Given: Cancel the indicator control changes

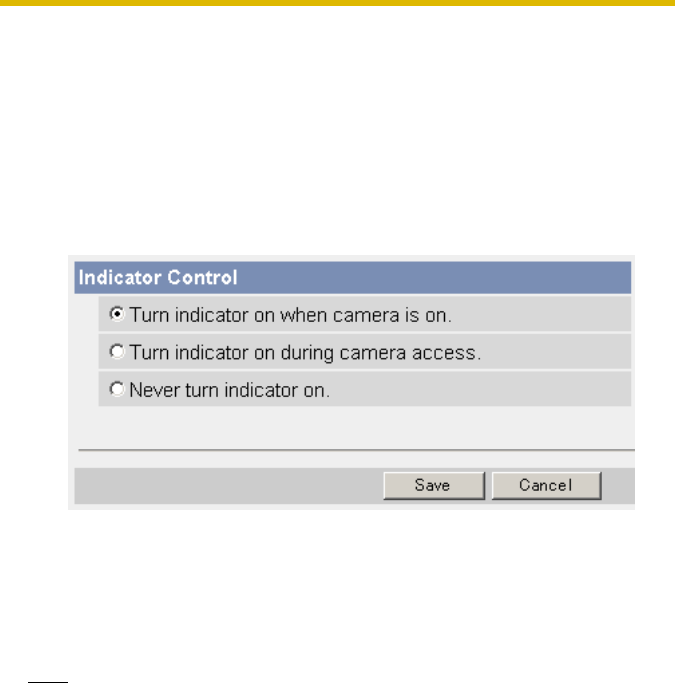Looking at the screenshot, I should (x=546, y=485).
